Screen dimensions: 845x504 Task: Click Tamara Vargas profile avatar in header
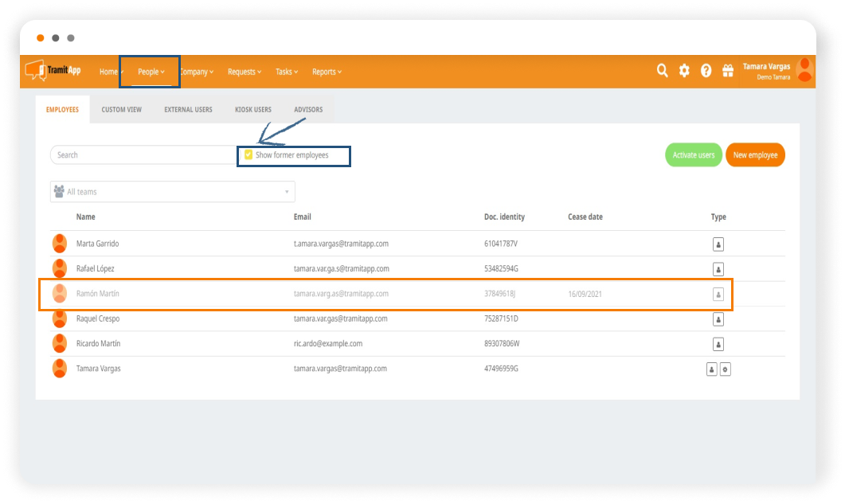point(804,71)
